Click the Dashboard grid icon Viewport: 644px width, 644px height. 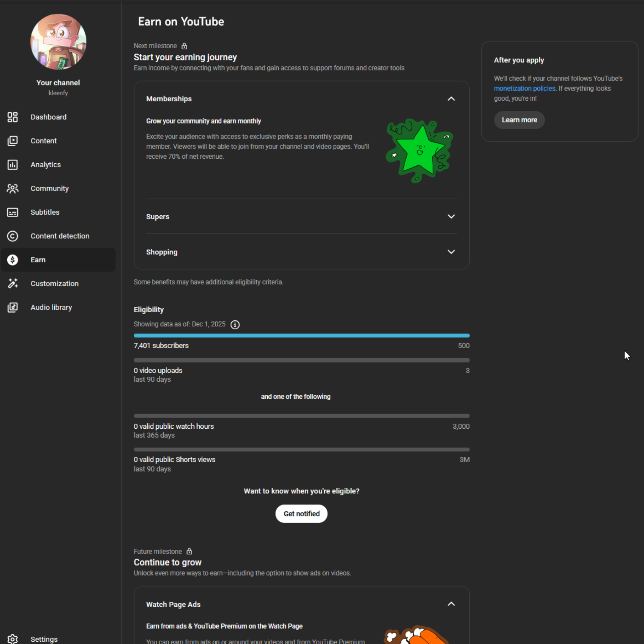click(12, 117)
